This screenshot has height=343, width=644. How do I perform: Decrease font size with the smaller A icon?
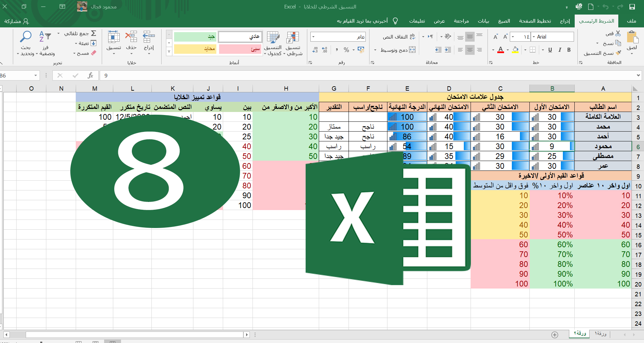point(496,37)
